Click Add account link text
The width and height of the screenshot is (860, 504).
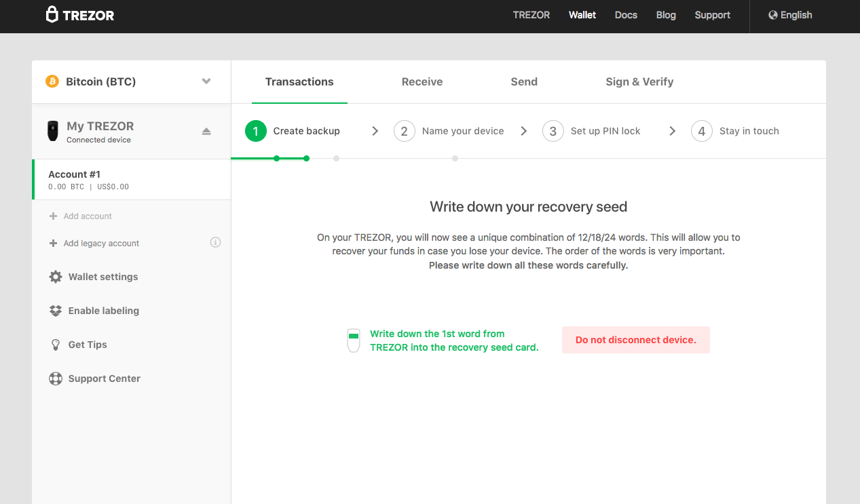pos(88,216)
